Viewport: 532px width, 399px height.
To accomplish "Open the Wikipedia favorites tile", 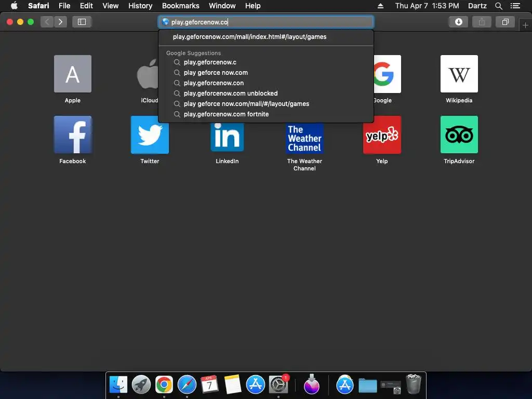I will (x=459, y=74).
